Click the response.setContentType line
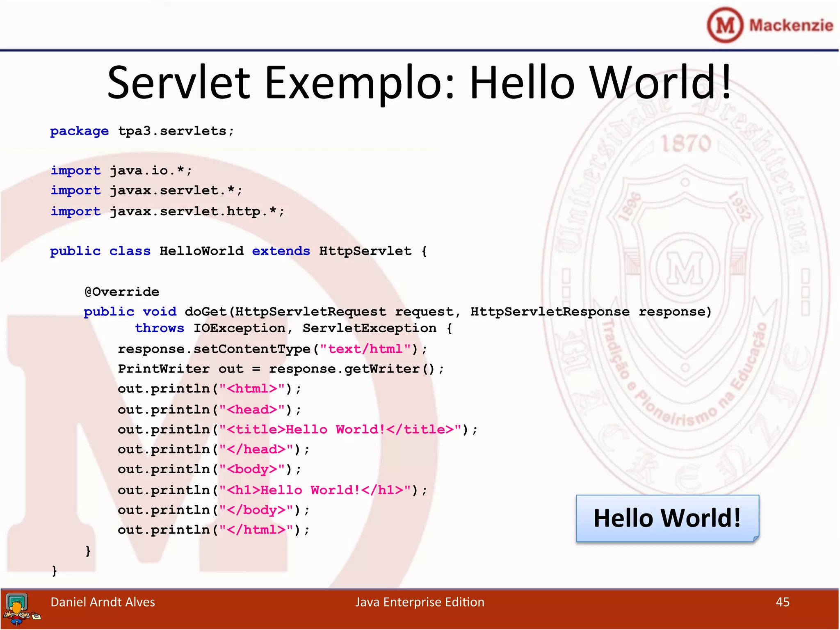 (x=272, y=349)
